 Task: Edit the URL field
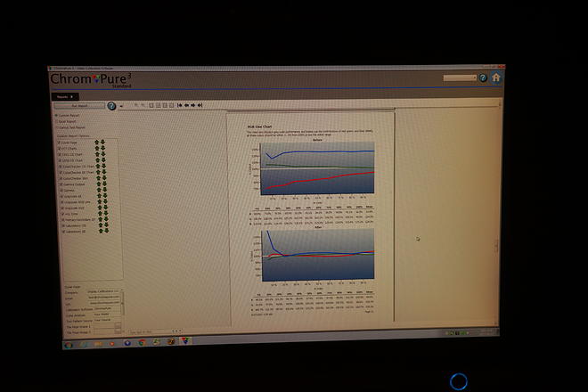104,303
